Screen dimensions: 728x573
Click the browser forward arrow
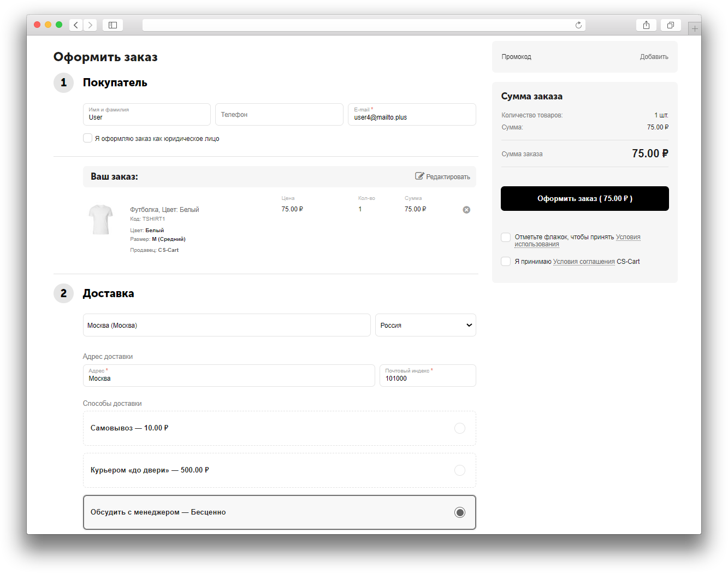pyautogui.click(x=90, y=25)
